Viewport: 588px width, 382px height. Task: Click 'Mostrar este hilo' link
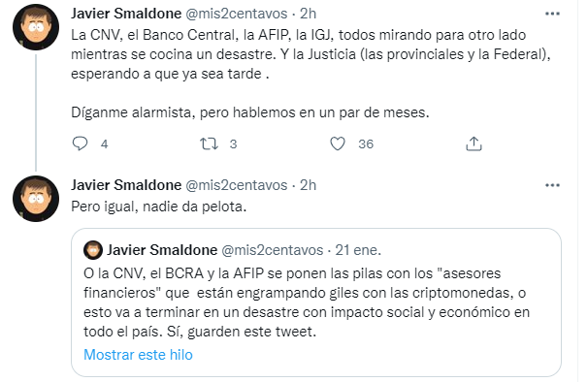(138, 355)
